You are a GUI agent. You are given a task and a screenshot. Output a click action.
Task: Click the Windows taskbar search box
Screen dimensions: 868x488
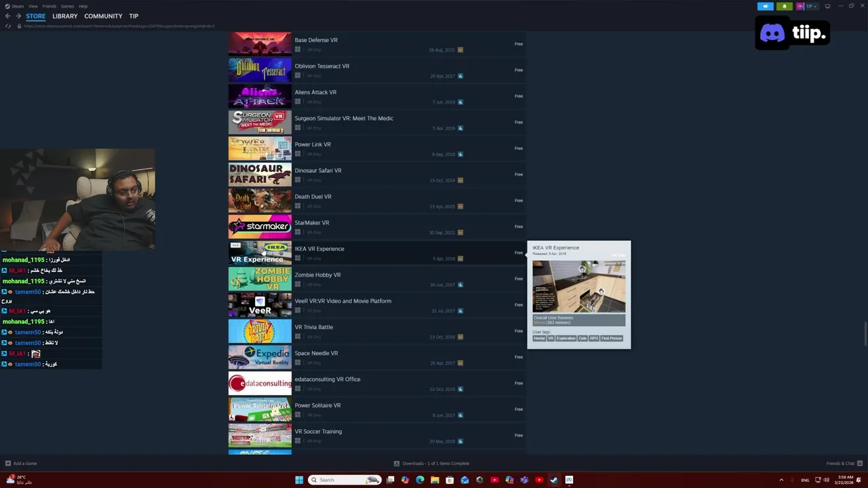click(x=344, y=480)
